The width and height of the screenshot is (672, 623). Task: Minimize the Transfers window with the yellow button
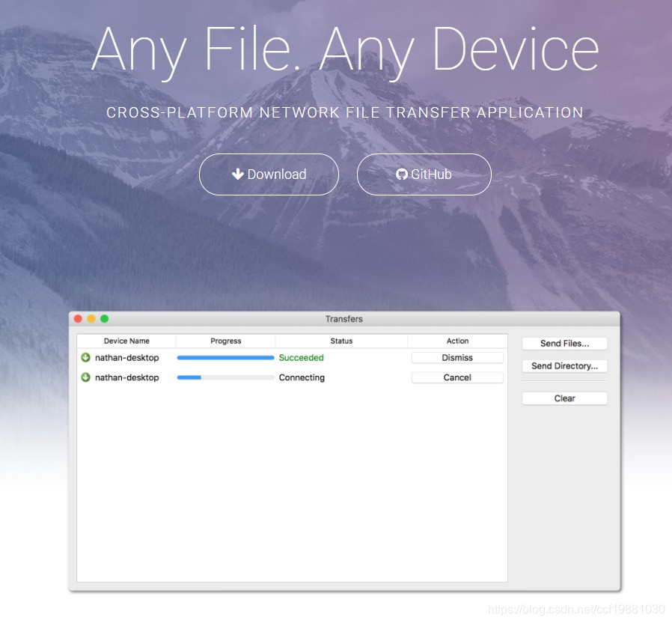(91, 318)
